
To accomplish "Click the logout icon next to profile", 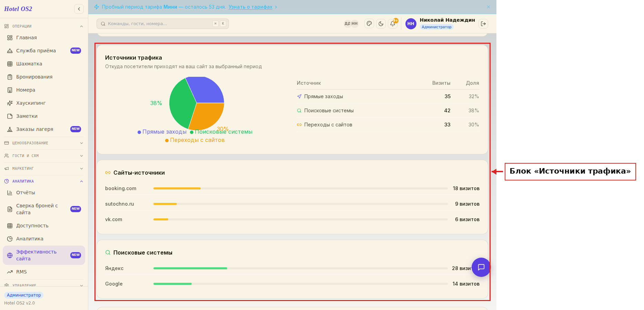I will 483,24.
